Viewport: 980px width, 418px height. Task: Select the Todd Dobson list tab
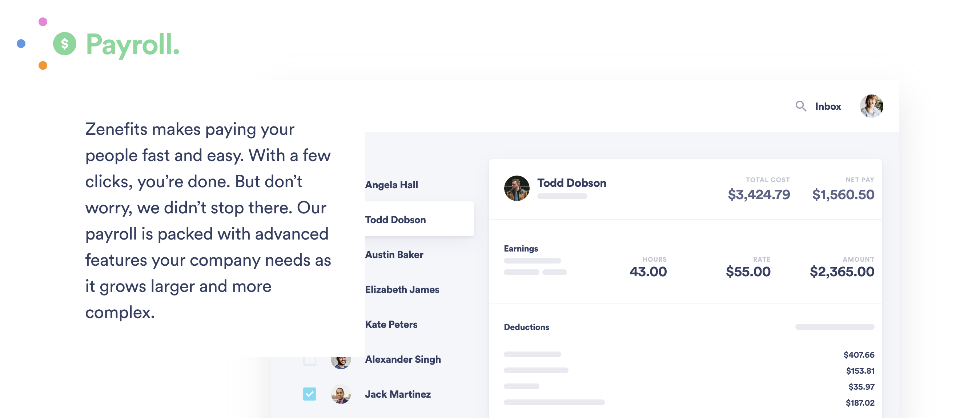[419, 219]
